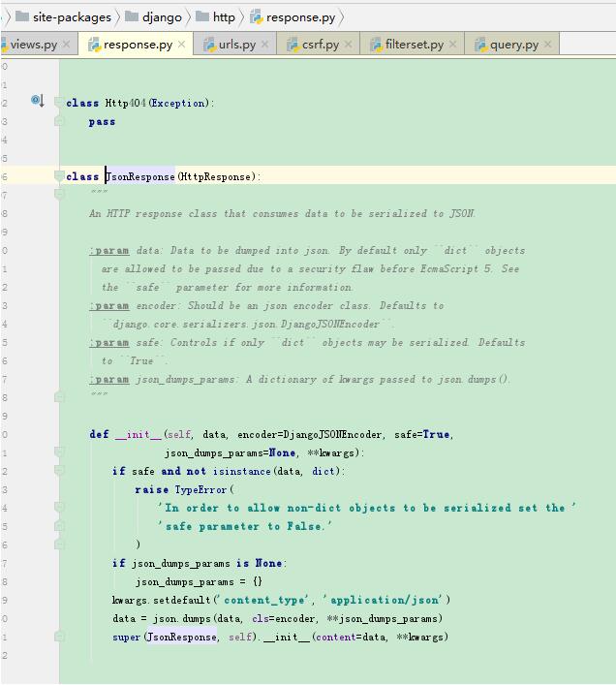
Task: Collapse the TypeError string fold marker
Action: coord(59,507)
